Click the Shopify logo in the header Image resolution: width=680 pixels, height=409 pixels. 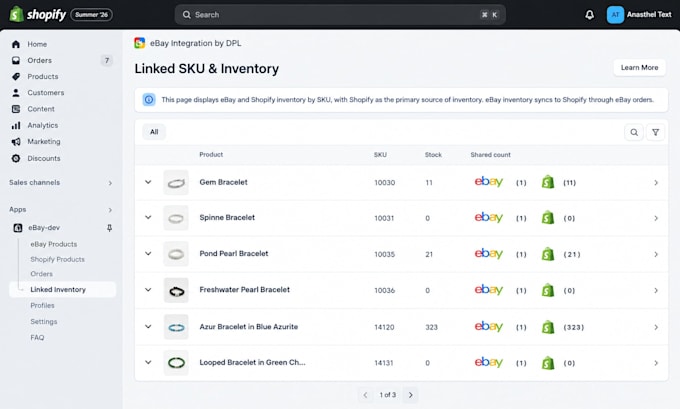click(38, 14)
